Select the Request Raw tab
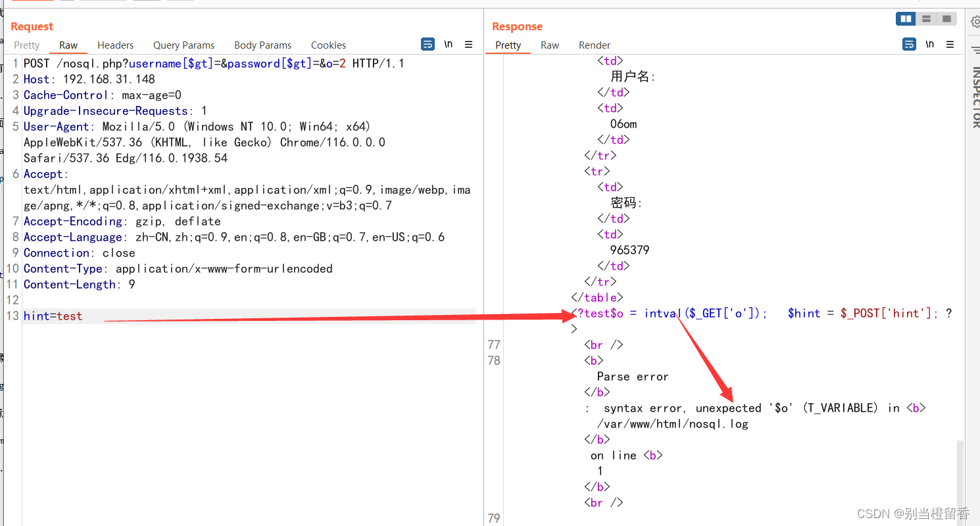Image resolution: width=980 pixels, height=526 pixels. (68, 45)
